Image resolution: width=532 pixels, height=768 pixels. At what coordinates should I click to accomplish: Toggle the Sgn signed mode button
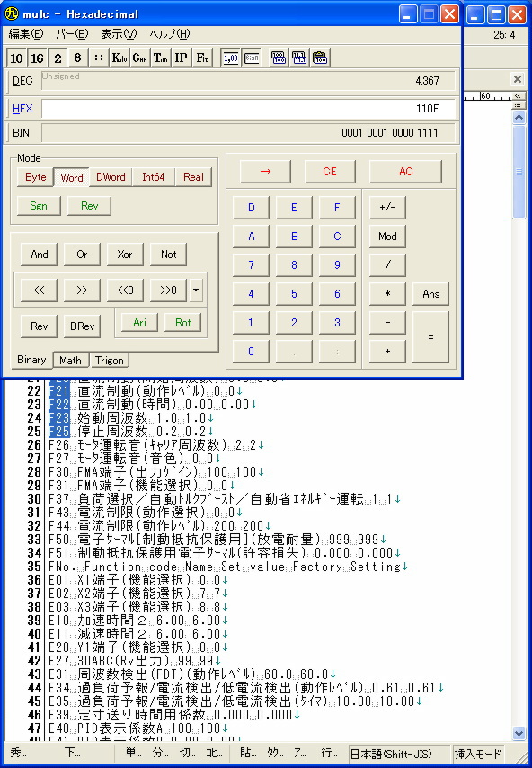coord(39,206)
